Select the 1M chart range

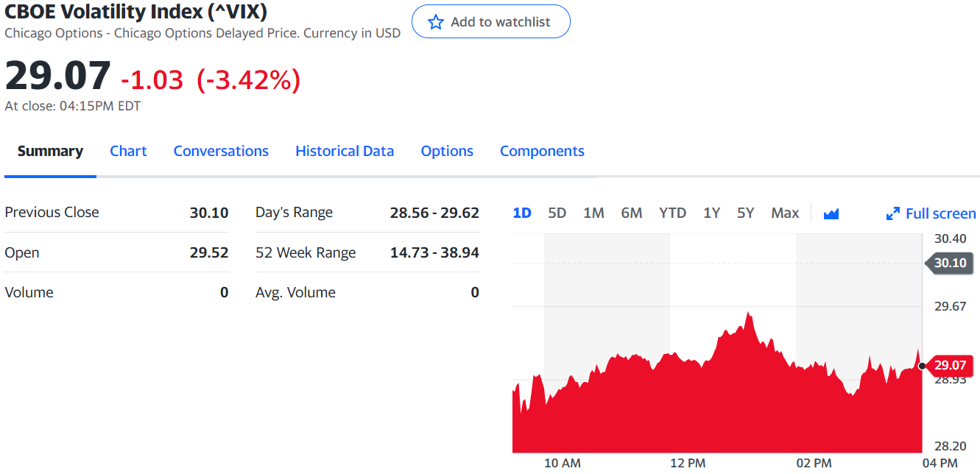[x=593, y=213]
